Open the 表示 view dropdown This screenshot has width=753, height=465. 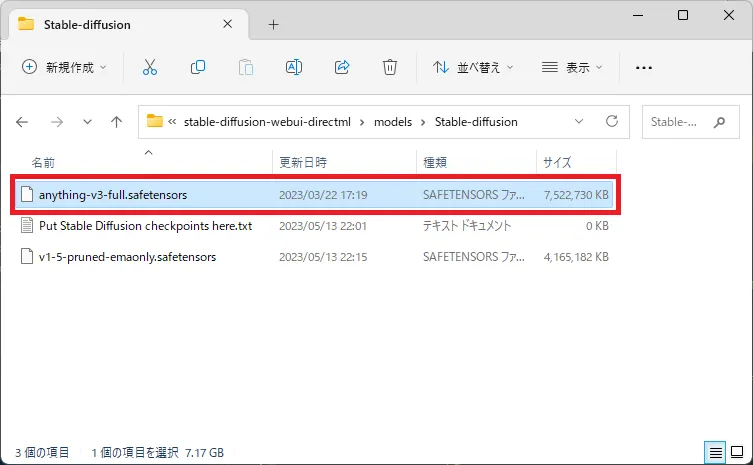click(x=572, y=67)
